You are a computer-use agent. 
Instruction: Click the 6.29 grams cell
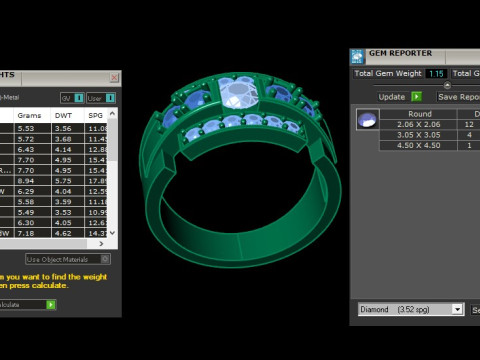(x=32, y=191)
